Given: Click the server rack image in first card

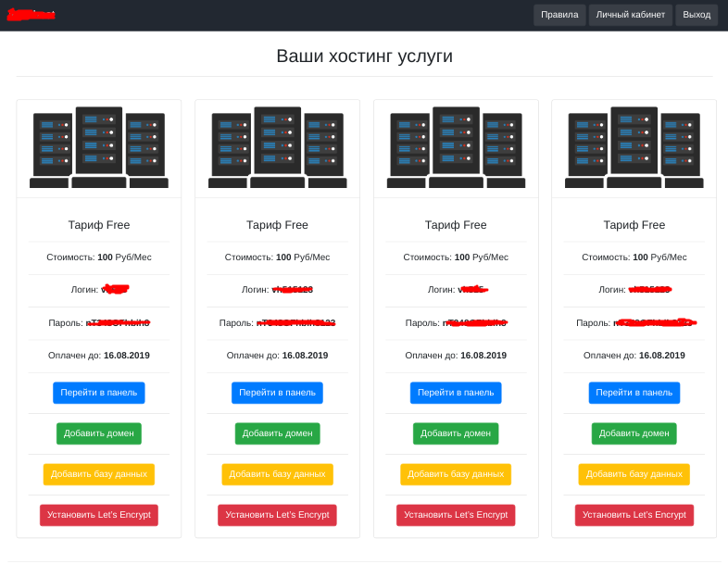Looking at the screenshot, I should (99, 148).
